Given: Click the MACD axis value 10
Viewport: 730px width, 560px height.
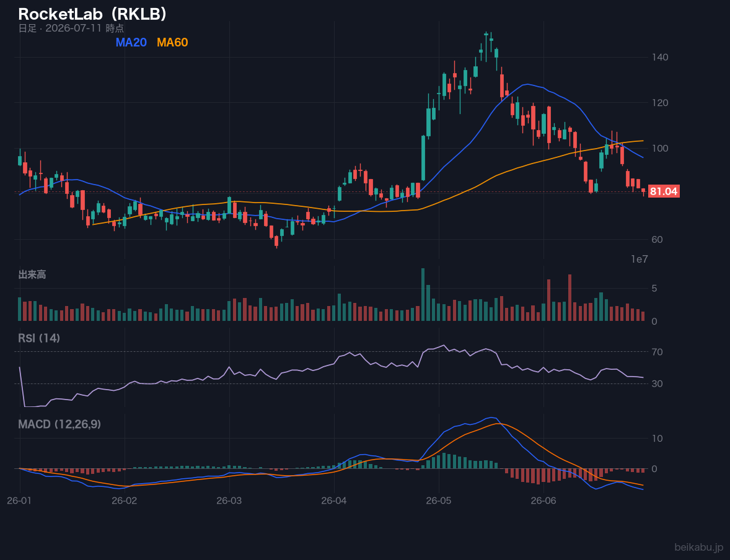Looking at the screenshot, I should 657,439.
